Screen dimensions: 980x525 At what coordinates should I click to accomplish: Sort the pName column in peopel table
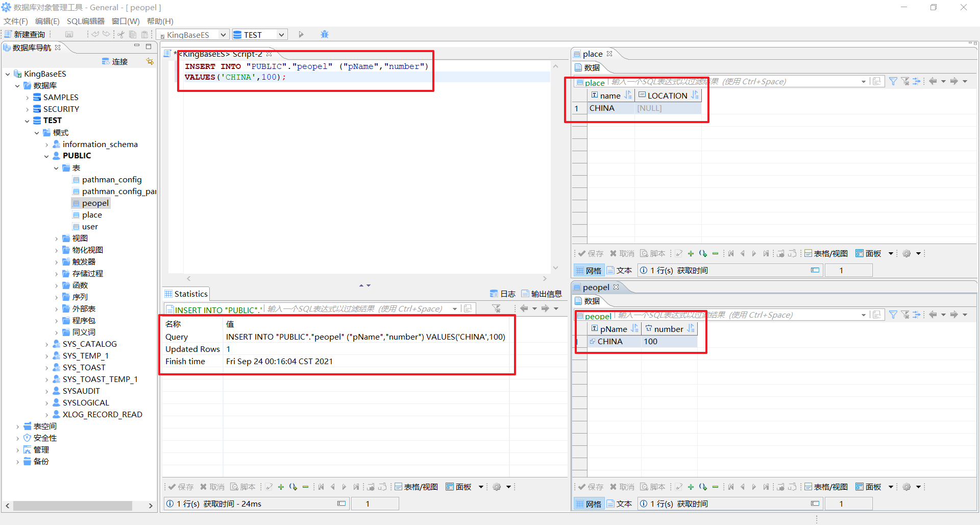(634, 328)
